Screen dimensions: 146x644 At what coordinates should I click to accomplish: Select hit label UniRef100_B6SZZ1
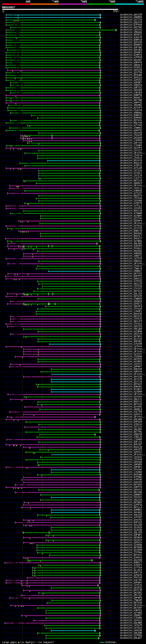[x=131, y=316]
